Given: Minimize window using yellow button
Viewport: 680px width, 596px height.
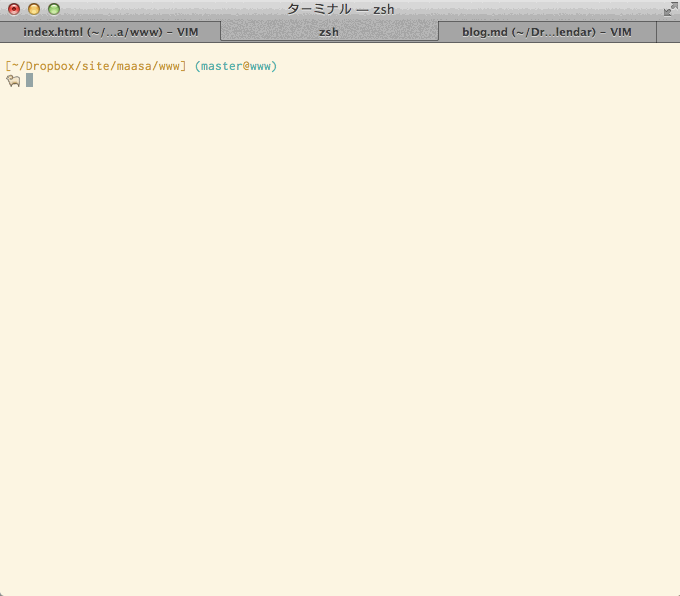Looking at the screenshot, I should coord(34,9).
